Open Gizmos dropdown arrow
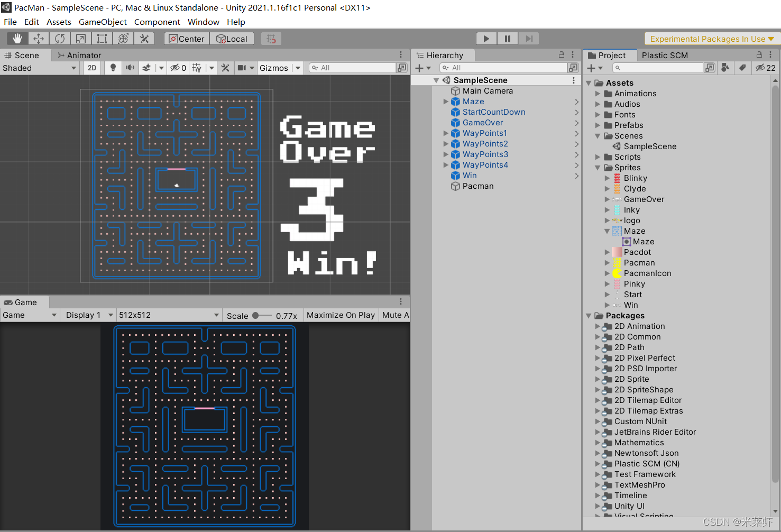Image resolution: width=781 pixels, height=532 pixels. [x=298, y=68]
